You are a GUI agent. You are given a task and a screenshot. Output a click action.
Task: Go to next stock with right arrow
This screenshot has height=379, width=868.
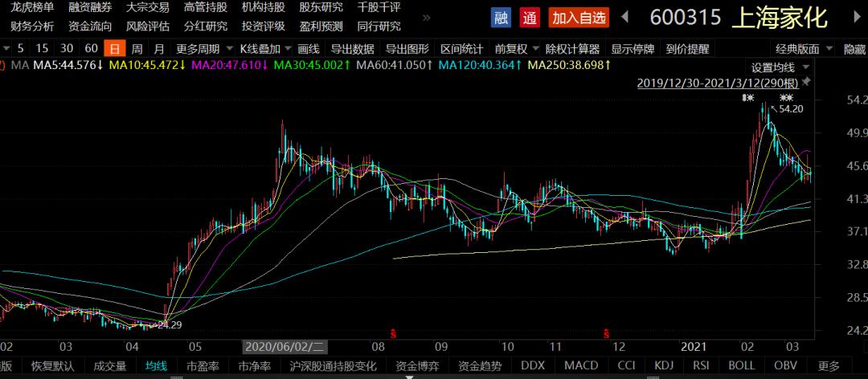click(858, 17)
